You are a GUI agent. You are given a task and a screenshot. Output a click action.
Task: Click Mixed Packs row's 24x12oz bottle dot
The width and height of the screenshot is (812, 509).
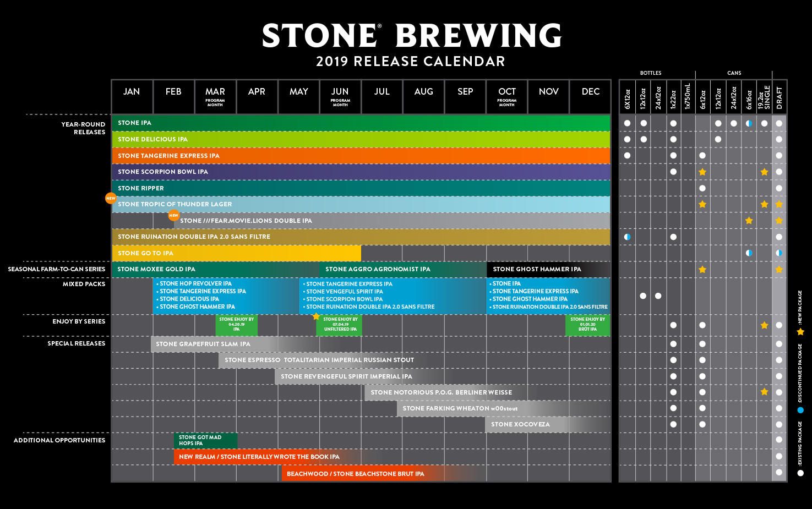(x=658, y=296)
